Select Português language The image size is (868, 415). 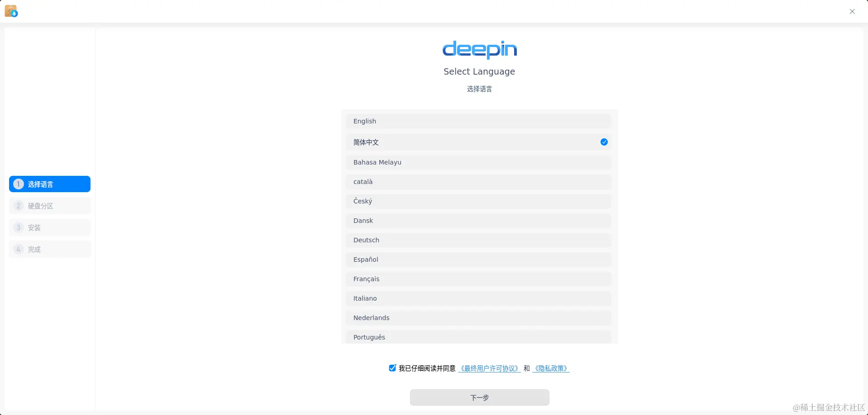[x=479, y=337]
